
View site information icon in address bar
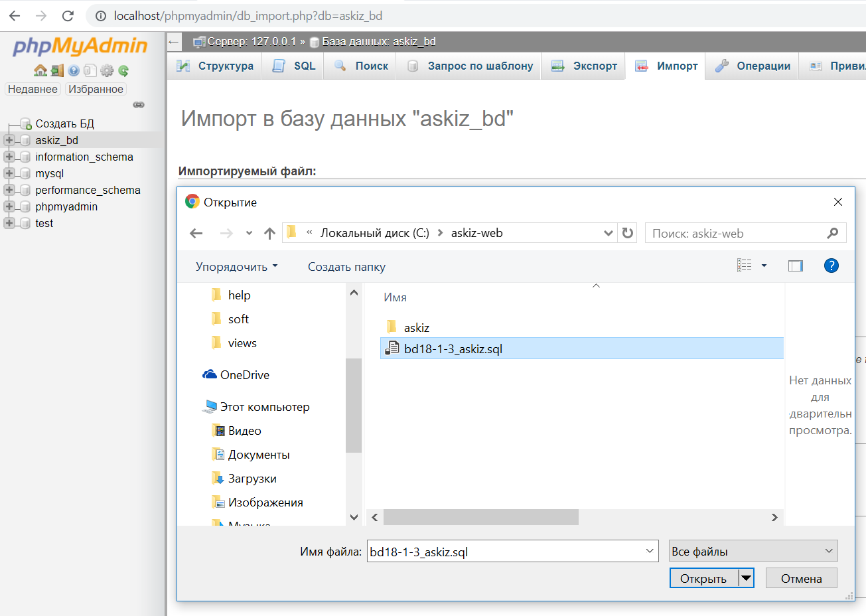(100, 16)
